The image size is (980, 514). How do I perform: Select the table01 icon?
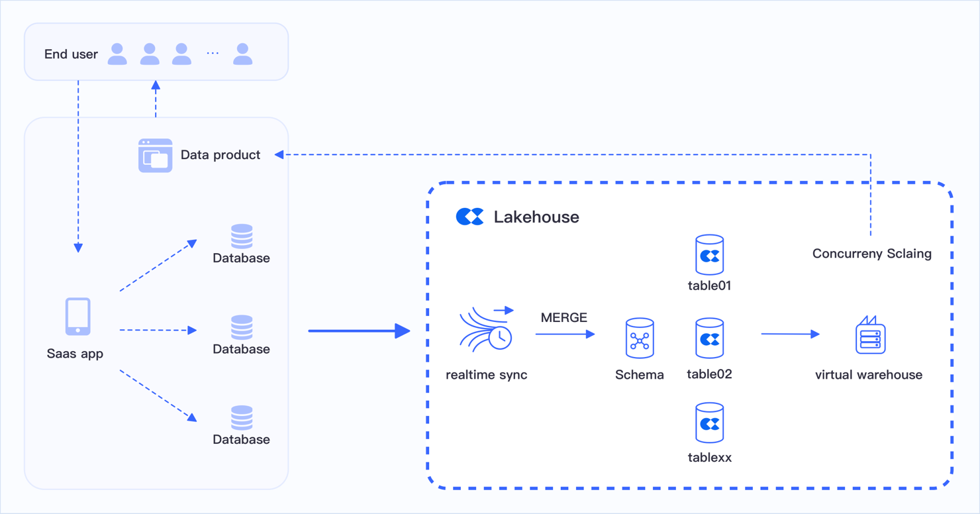click(709, 255)
